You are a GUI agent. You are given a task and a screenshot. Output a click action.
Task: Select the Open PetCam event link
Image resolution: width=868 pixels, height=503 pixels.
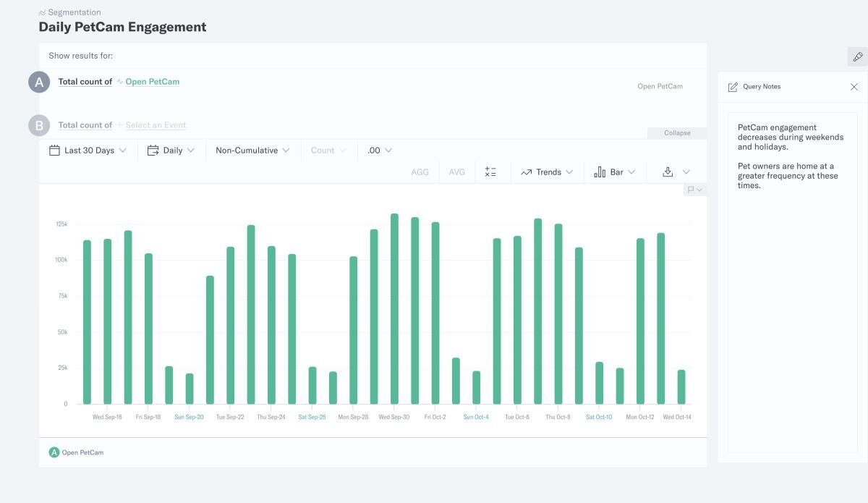tap(152, 82)
